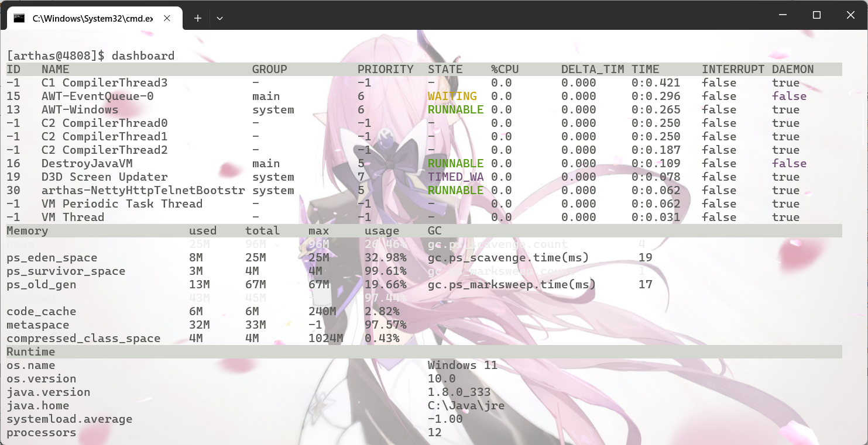Viewport: 868px width, 445px height.
Task: Click the time value 0:0.296
Action: [656, 96]
